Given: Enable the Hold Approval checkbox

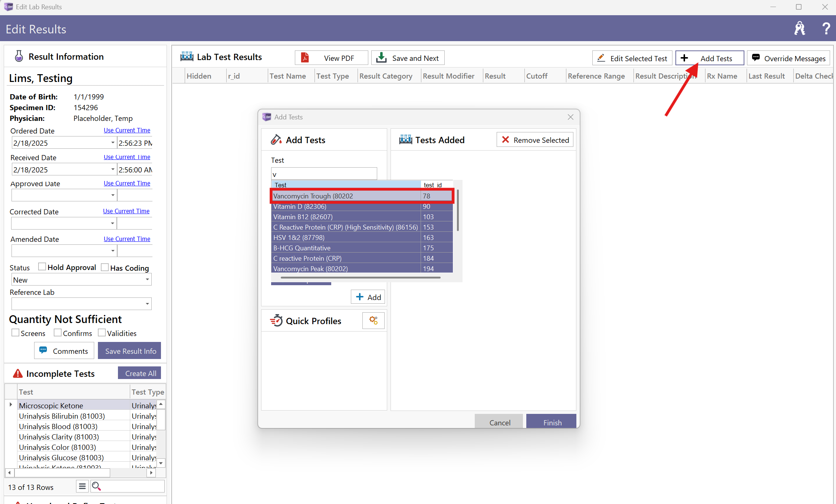Looking at the screenshot, I should (42, 267).
